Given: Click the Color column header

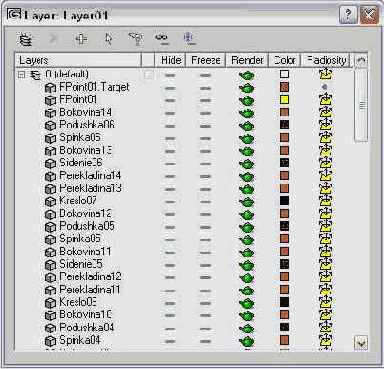Looking at the screenshot, I should (285, 60).
